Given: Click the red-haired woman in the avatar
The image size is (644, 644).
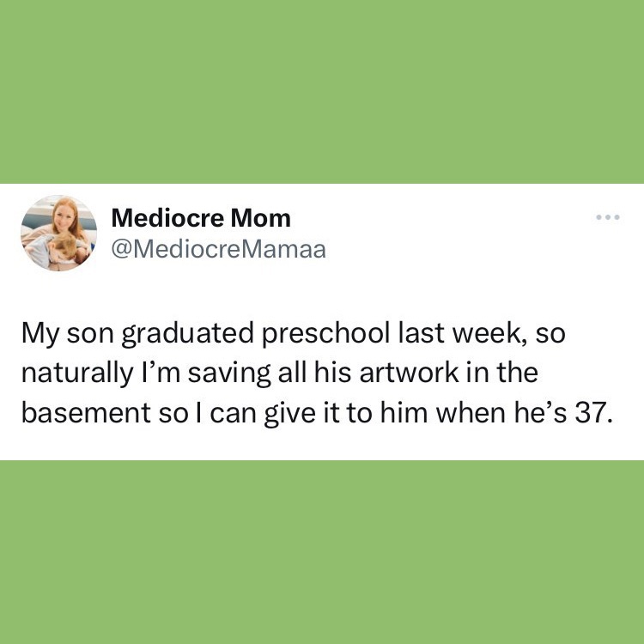Looking at the screenshot, I should click(x=65, y=220).
